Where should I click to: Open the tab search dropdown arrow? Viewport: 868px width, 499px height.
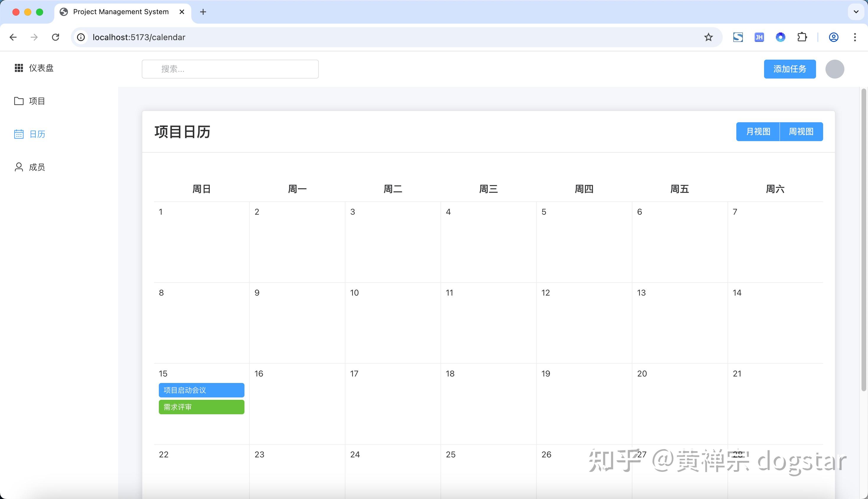click(856, 12)
